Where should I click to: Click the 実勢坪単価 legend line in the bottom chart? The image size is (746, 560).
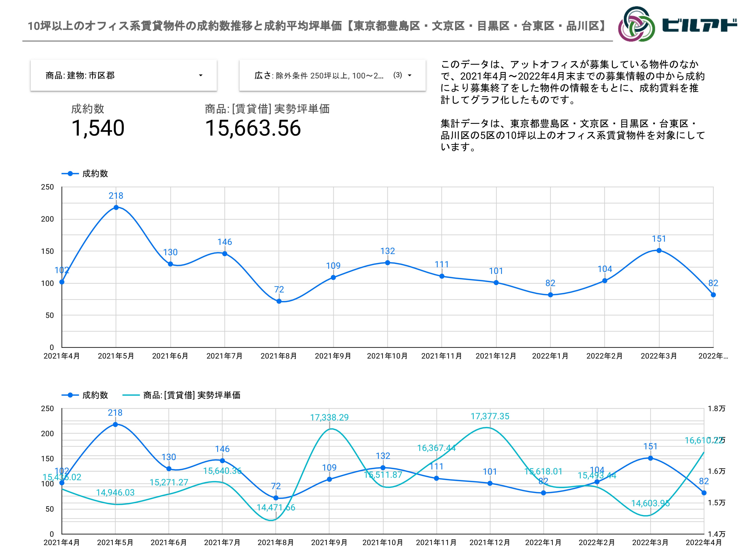pyautogui.click(x=131, y=395)
